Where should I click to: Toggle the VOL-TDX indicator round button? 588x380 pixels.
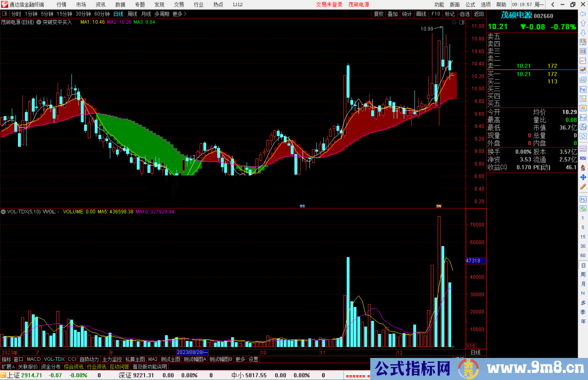[3, 212]
